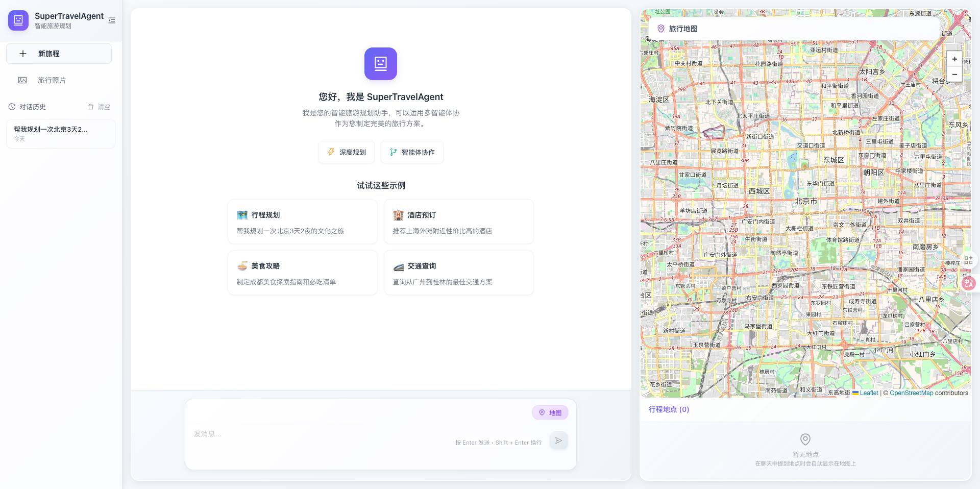Enable 智能体协作 agent collaboration mode
Image resolution: width=980 pixels, height=489 pixels.
412,152
